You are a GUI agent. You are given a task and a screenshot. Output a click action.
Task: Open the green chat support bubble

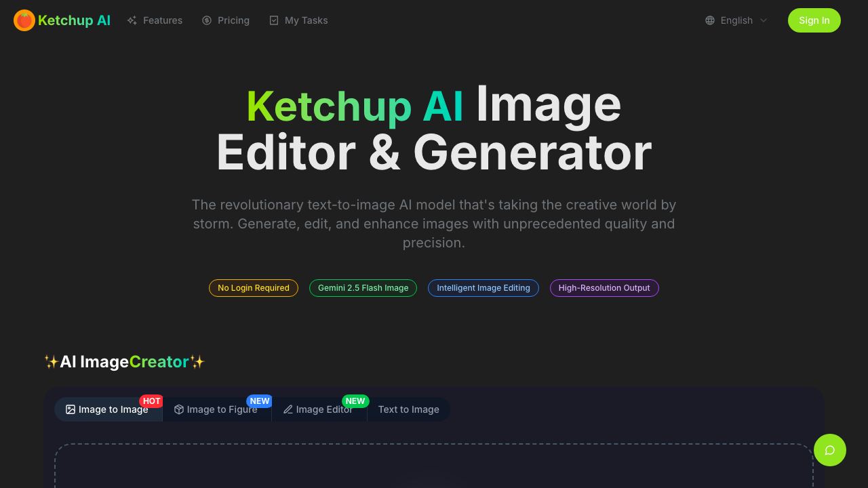coord(830,450)
